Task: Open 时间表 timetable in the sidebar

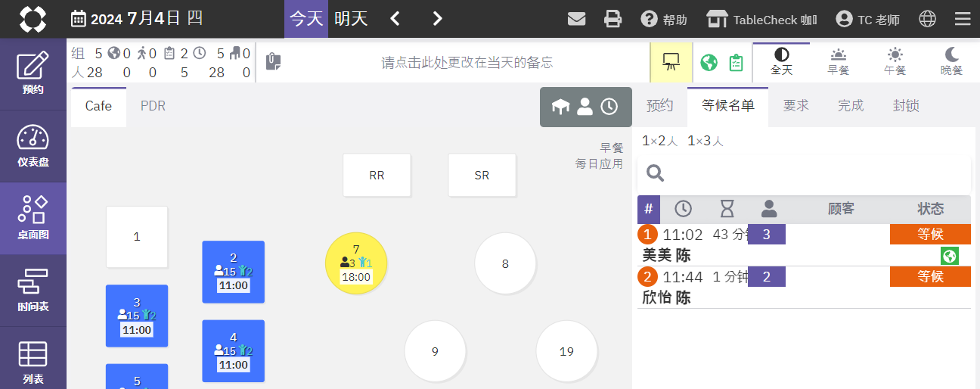Action: [33, 291]
